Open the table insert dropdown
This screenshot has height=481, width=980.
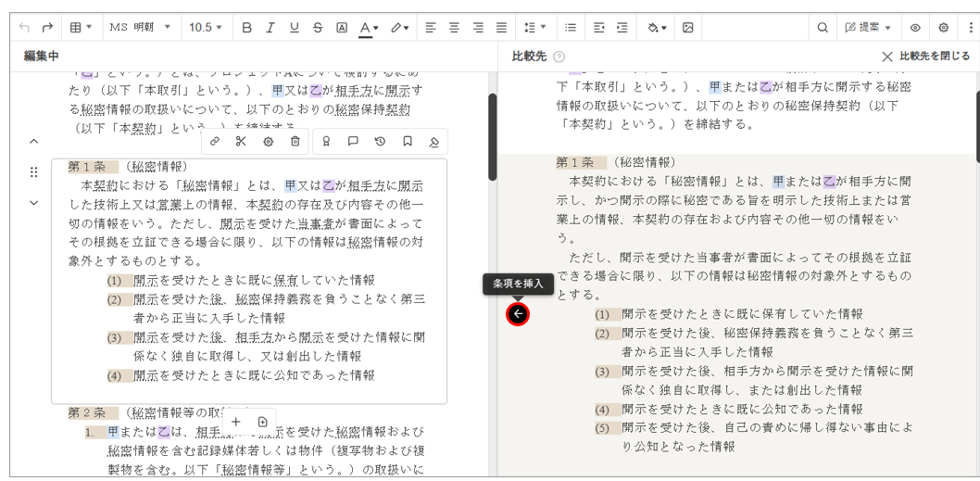(81, 28)
